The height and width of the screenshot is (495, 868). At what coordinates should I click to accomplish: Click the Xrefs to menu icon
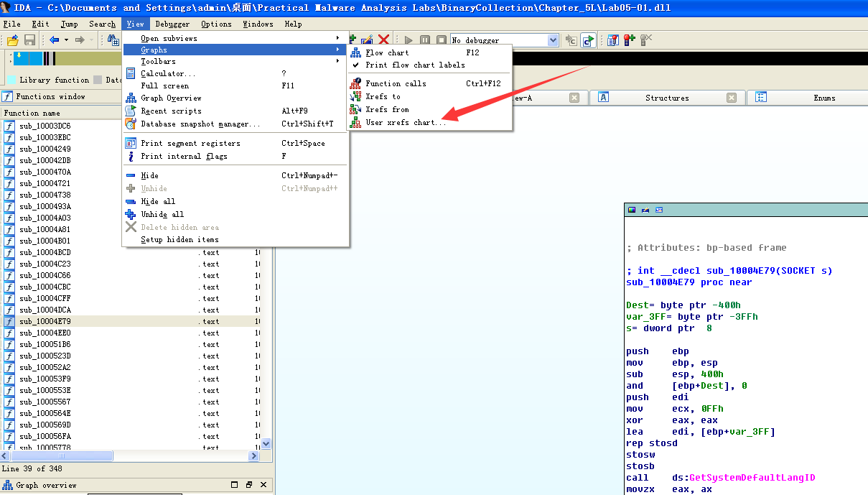(x=355, y=96)
